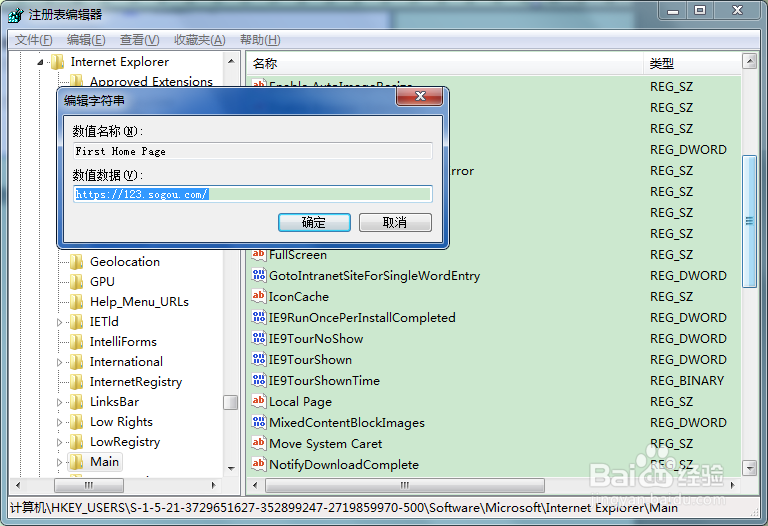Viewport: 768px width, 526px height.
Task: Expand the LinksBar tree node
Action: coord(59,403)
